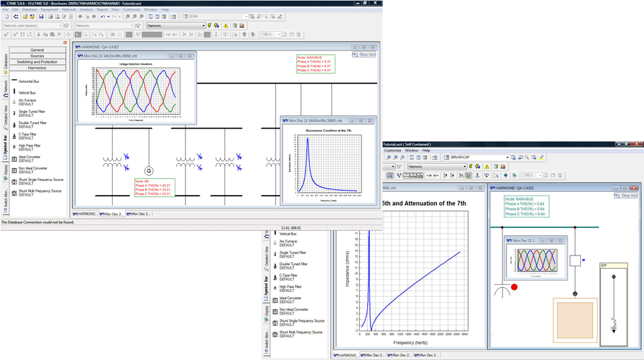Open the 6MVAR-CAP dropdown
This screenshot has width=644, height=360.
click(x=508, y=157)
